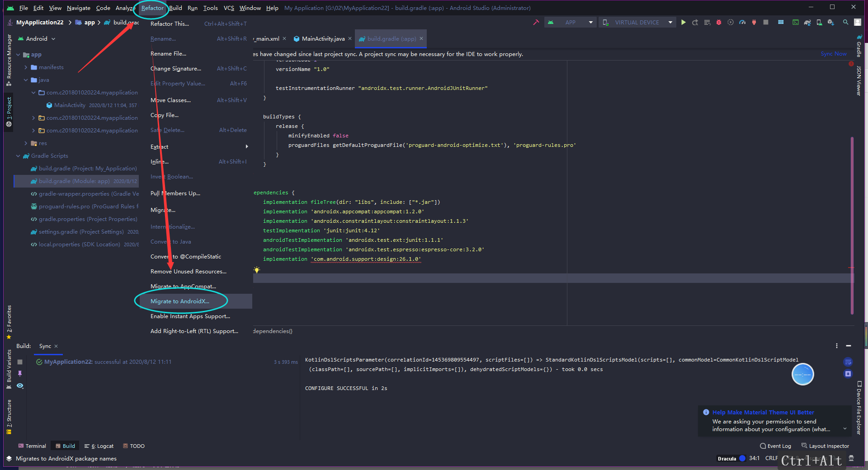The image size is (868, 470).
Task: Click Sync Project with Gradle Files elephant icon
Action: click(807, 22)
